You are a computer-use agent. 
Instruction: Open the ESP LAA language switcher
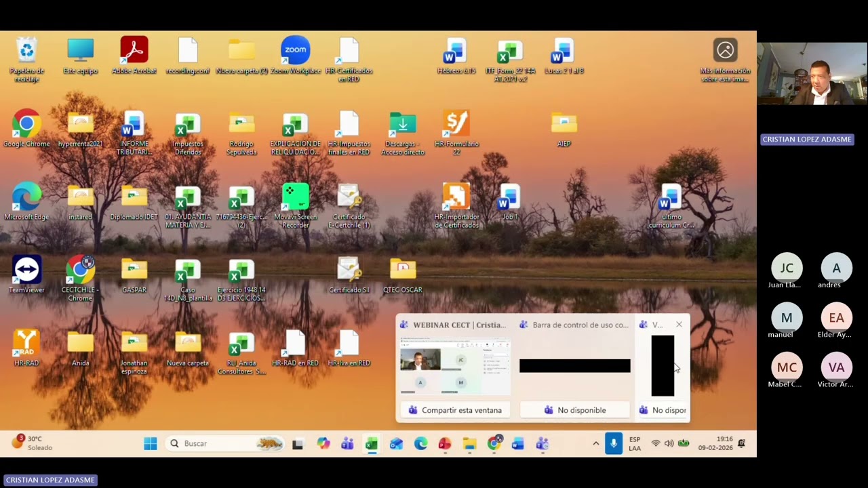point(635,444)
